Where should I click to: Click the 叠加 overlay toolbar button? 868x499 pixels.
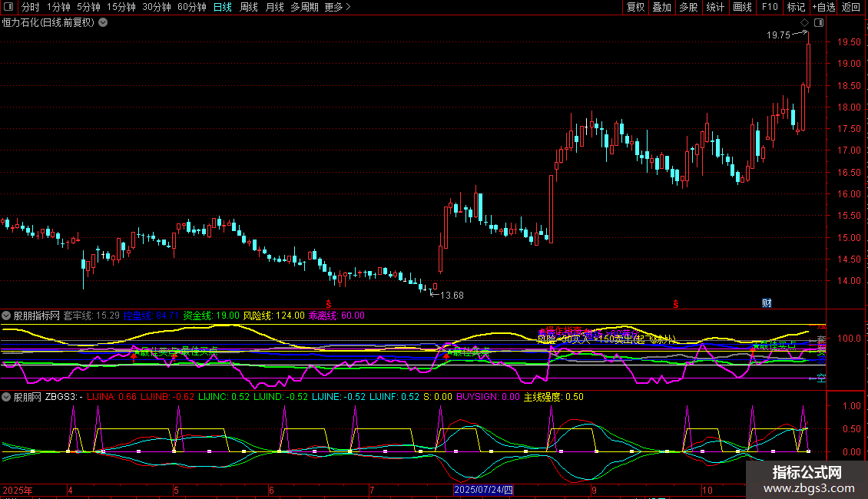point(661,7)
